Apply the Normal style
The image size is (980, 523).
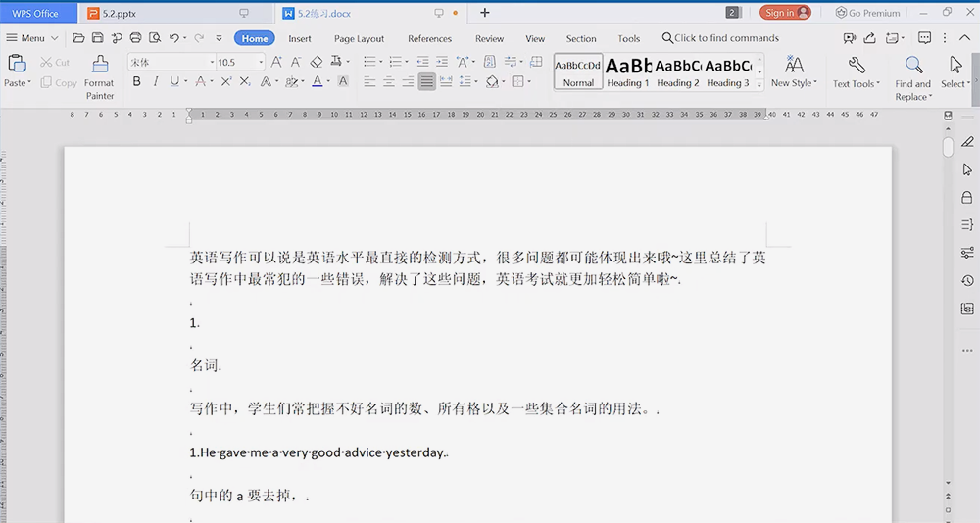578,71
